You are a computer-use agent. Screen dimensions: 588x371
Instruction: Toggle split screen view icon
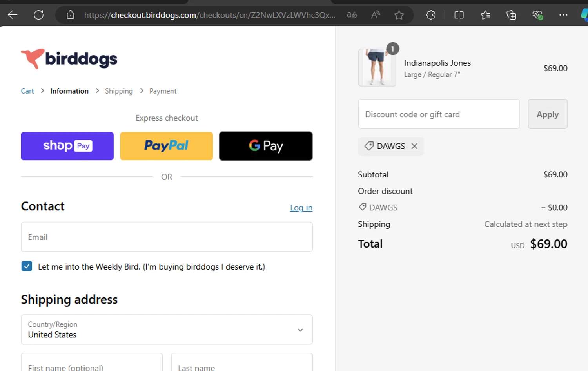point(459,15)
